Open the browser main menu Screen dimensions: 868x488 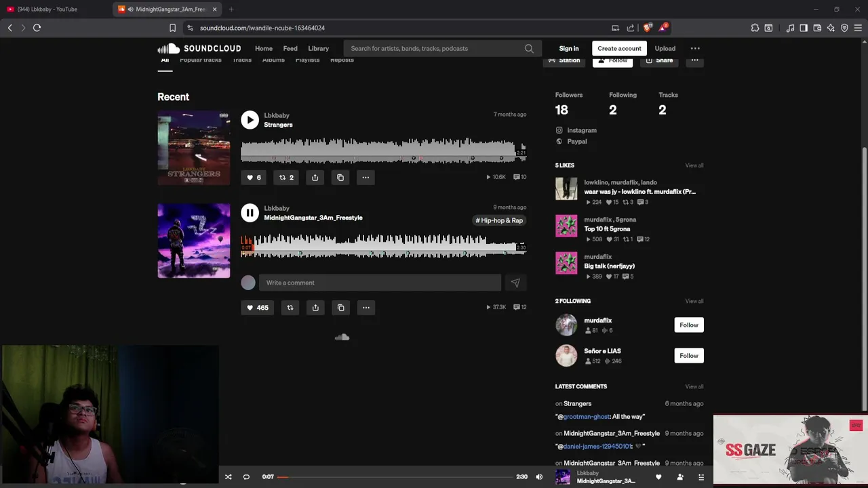(858, 28)
